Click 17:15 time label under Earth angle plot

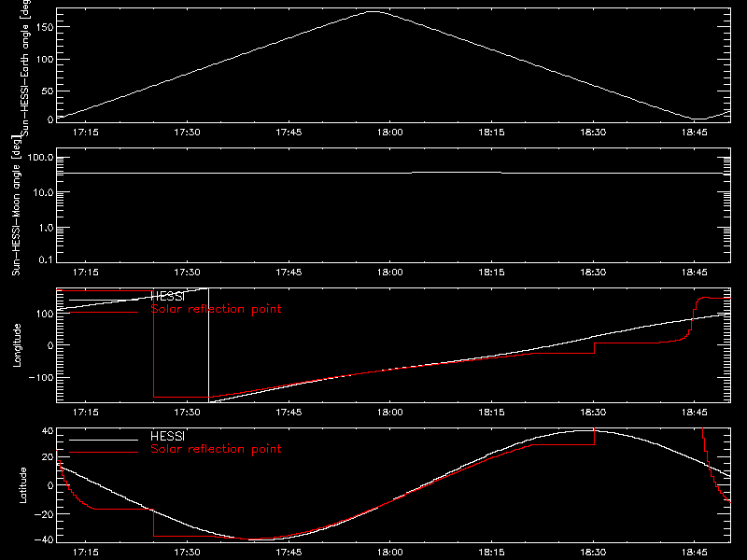point(85,132)
